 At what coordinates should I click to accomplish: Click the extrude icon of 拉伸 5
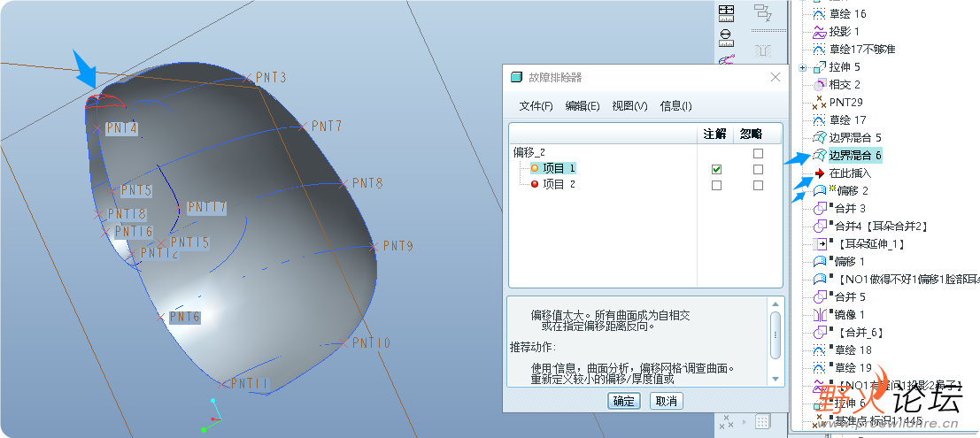pyautogui.click(x=820, y=67)
